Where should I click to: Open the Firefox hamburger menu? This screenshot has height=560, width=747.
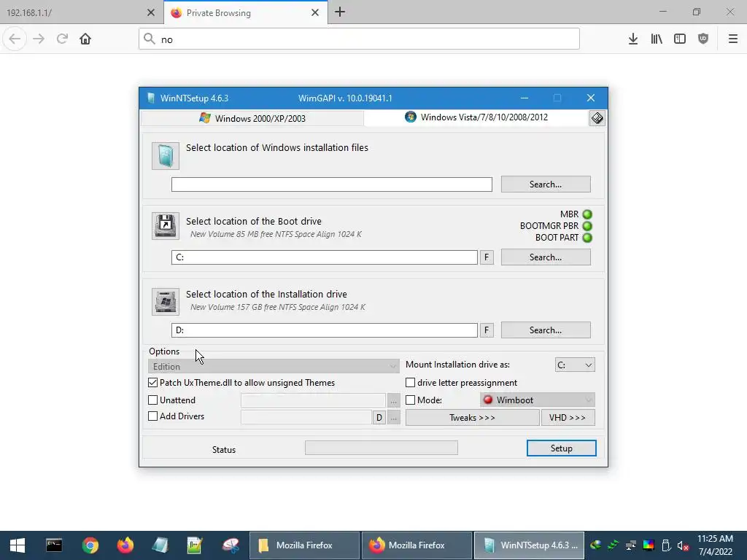pyautogui.click(x=733, y=39)
